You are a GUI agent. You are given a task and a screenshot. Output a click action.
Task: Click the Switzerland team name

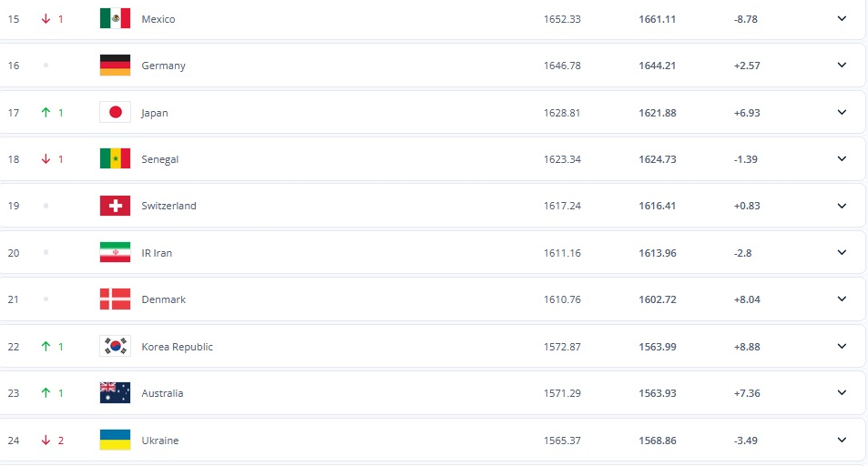168,206
